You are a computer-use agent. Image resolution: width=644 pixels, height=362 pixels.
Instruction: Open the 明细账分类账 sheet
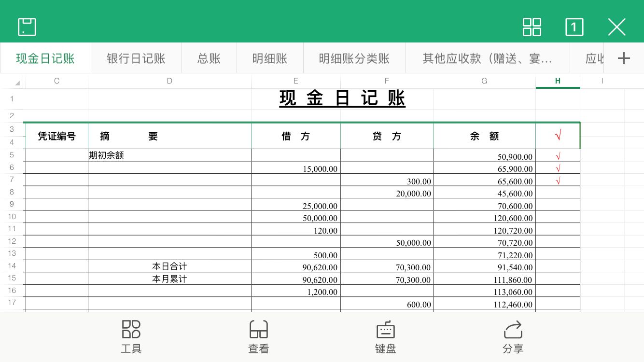(x=355, y=57)
